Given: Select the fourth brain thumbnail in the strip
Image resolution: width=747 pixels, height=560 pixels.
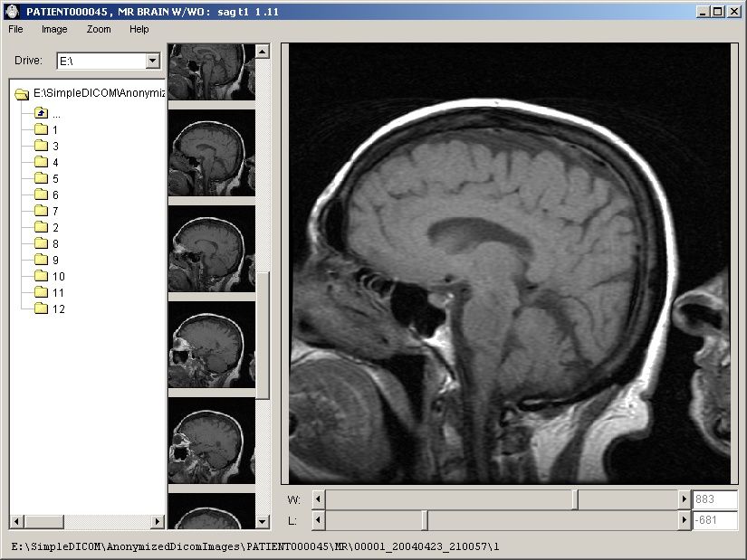Looking at the screenshot, I should pos(212,345).
